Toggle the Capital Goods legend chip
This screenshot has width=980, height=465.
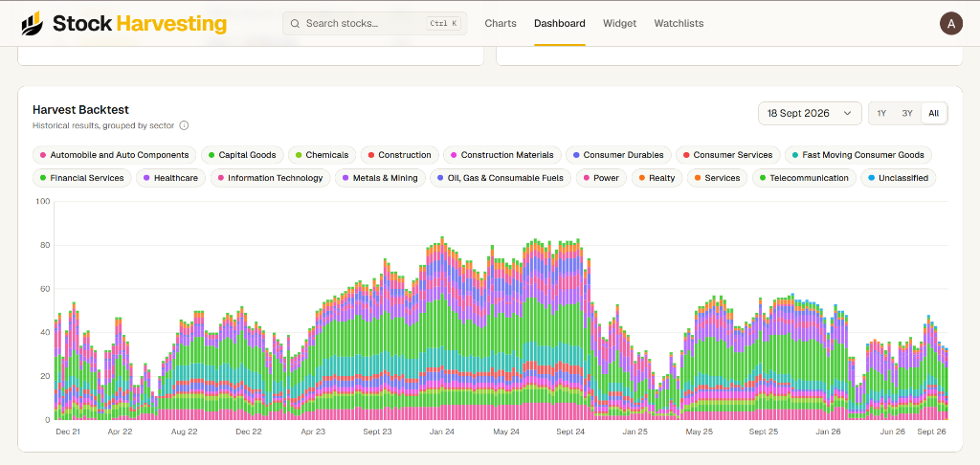[x=242, y=155]
